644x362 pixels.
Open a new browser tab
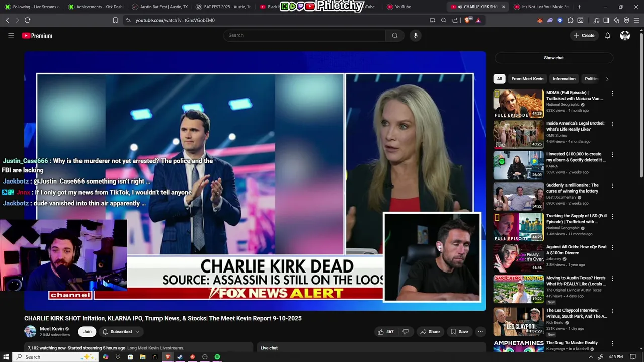pos(579,7)
